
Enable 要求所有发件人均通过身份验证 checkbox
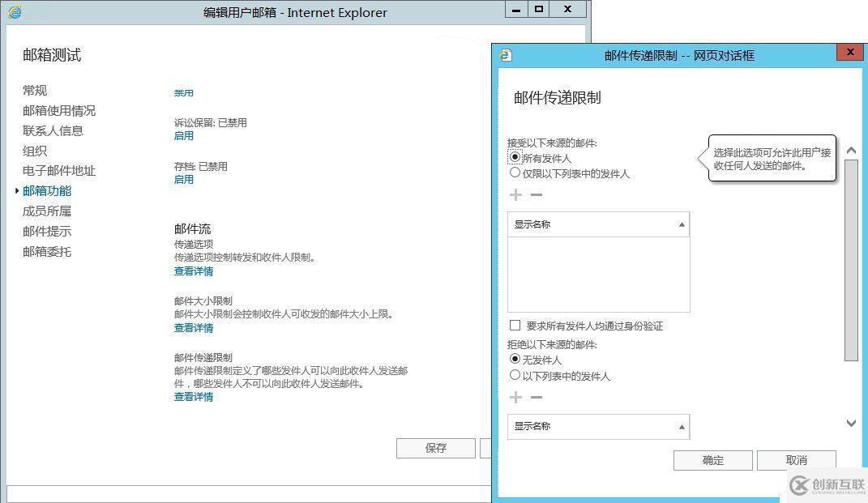(515, 325)
